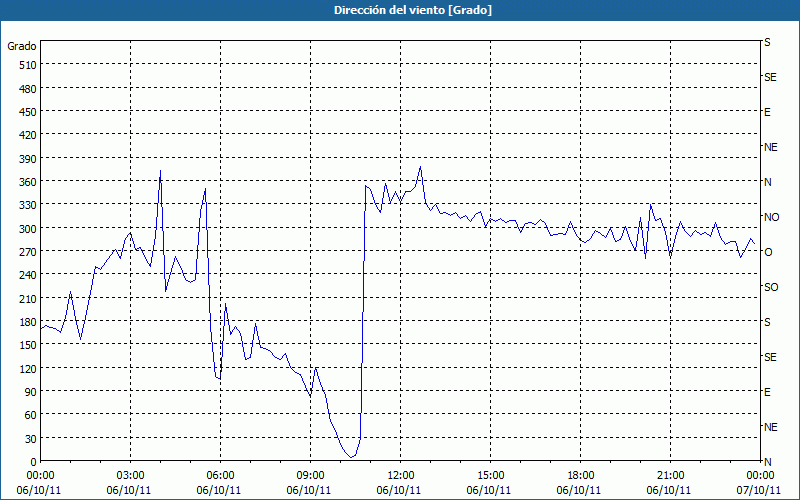Select the 15:00 time marker
The image size is (800, 500).
click(x=490, y=476)
